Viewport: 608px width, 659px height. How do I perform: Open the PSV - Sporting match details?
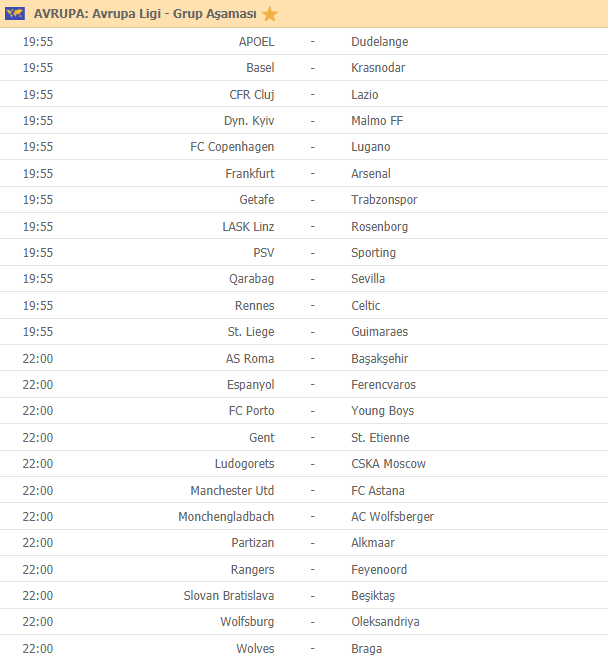click(x=304, y=253)
